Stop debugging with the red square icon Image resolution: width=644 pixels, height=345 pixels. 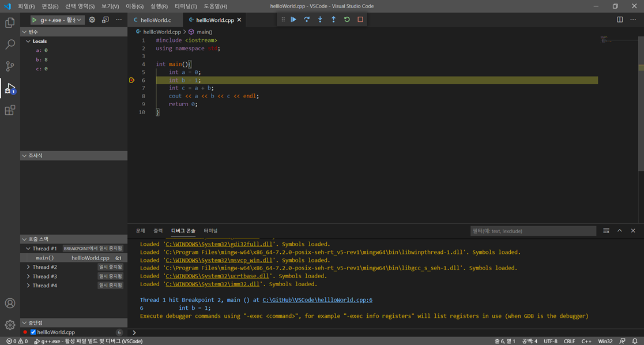[360, 19]
